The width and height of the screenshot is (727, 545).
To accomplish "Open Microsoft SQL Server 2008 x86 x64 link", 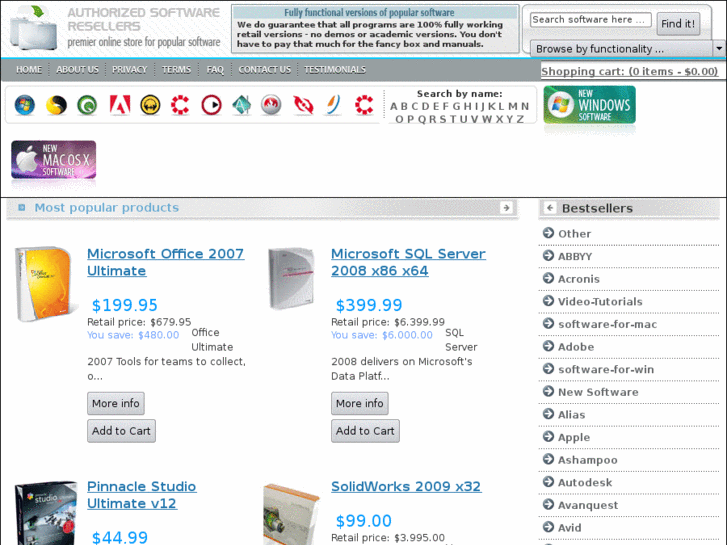I will coord(408,262).
